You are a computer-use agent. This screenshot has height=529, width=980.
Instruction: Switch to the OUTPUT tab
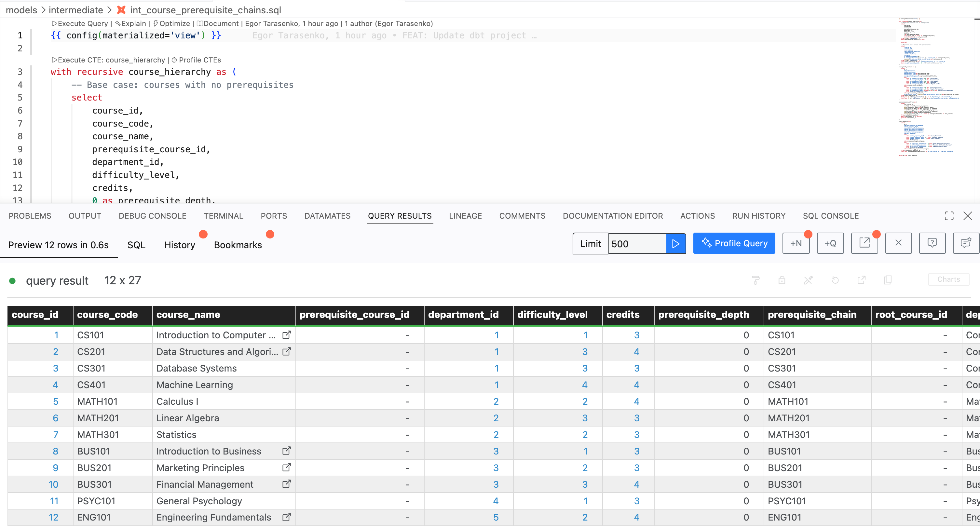click(x=85, y=216)
